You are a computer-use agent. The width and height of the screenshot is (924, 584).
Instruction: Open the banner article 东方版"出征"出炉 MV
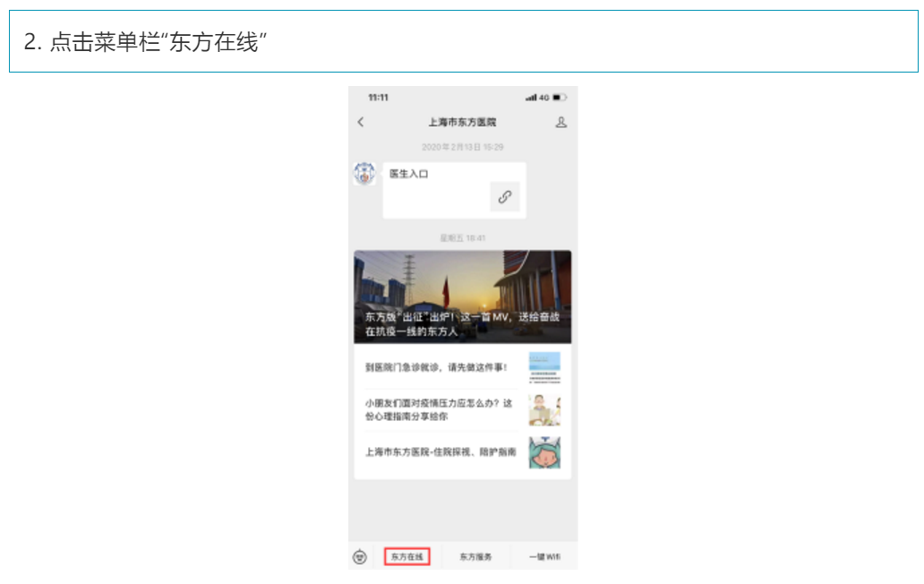[463, 297]
